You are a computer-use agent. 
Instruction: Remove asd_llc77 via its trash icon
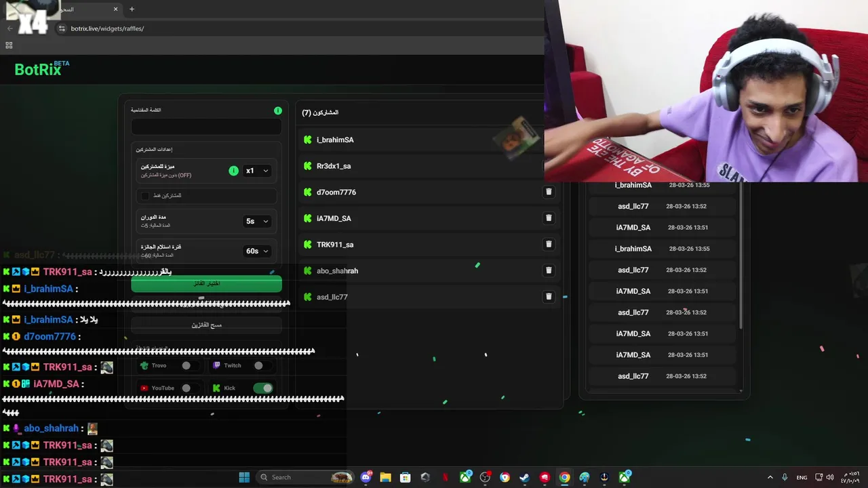549,296
